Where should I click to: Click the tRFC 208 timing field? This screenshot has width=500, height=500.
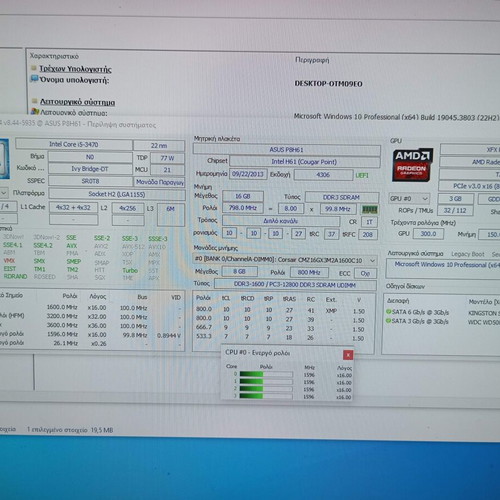tap(368, 234)
